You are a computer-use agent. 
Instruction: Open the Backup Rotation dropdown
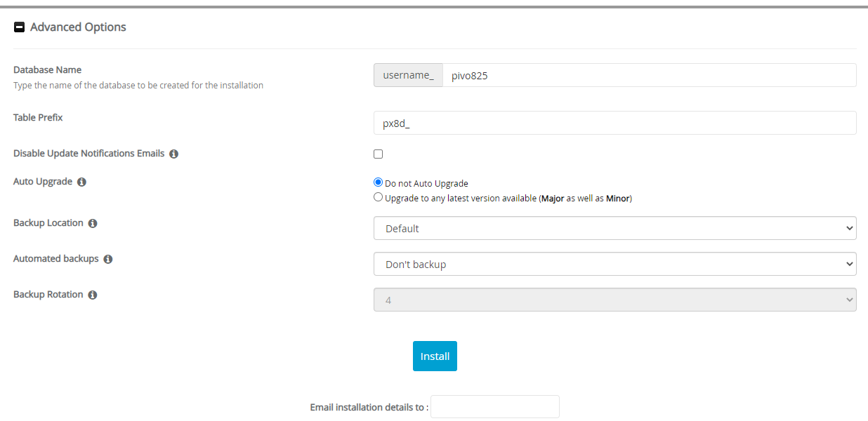pos(614,300)
